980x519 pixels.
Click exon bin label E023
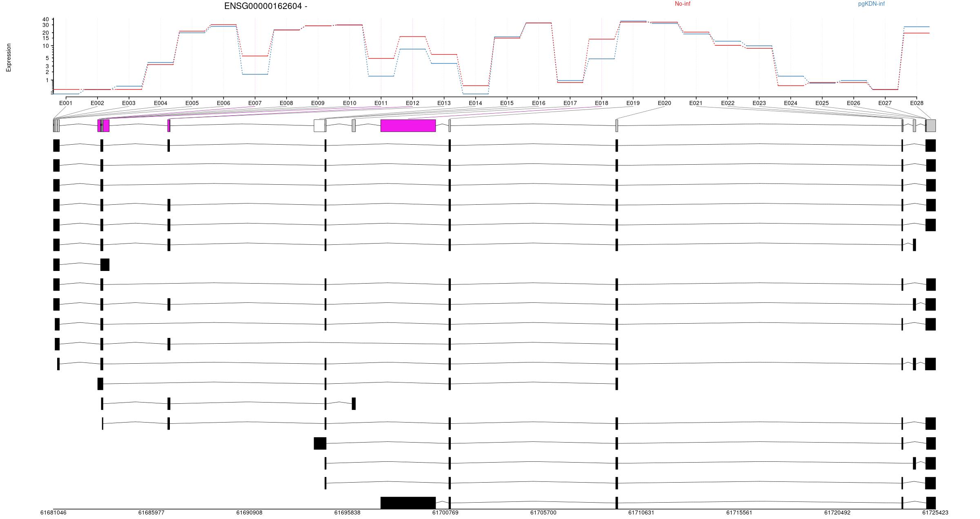(759, 103)
